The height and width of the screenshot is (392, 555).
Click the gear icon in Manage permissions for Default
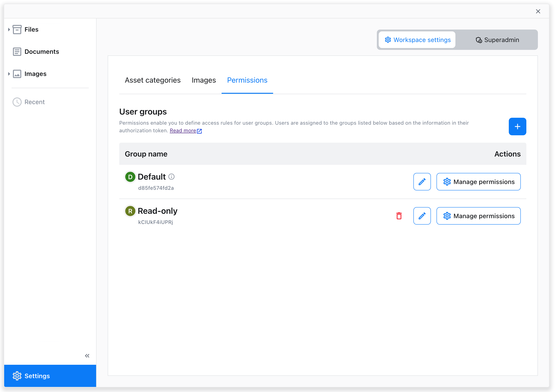(x=447, y=182)
